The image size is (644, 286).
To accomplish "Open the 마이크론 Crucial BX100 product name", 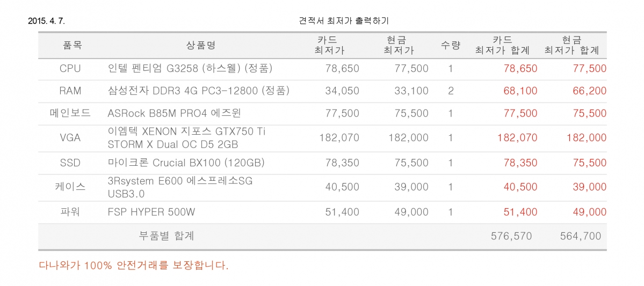I will (186, 163).
